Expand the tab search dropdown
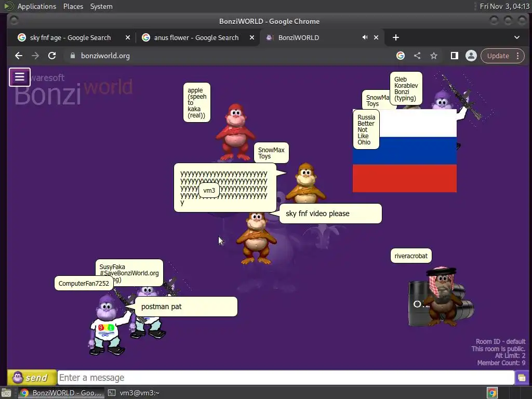The image size is (532, 399). click(517, 37)
